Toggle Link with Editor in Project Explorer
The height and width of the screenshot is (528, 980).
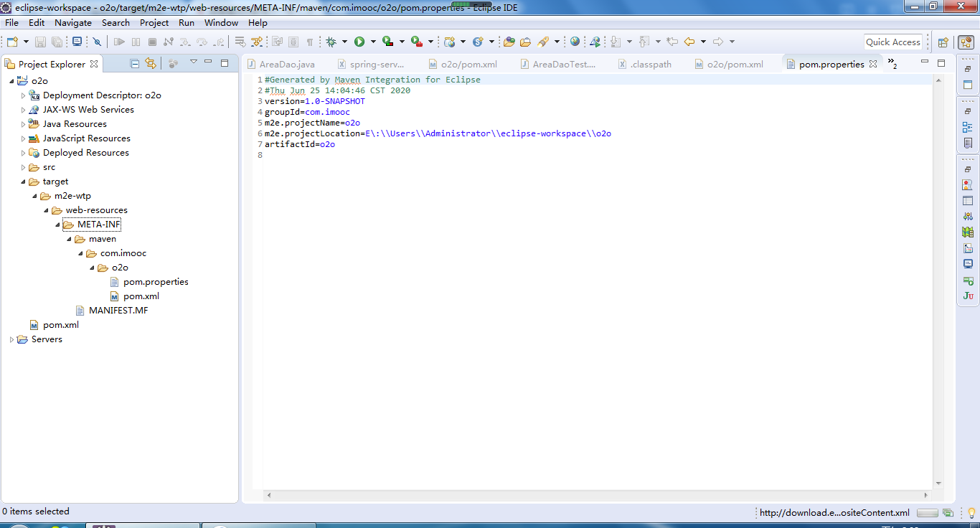pos(150,63)
